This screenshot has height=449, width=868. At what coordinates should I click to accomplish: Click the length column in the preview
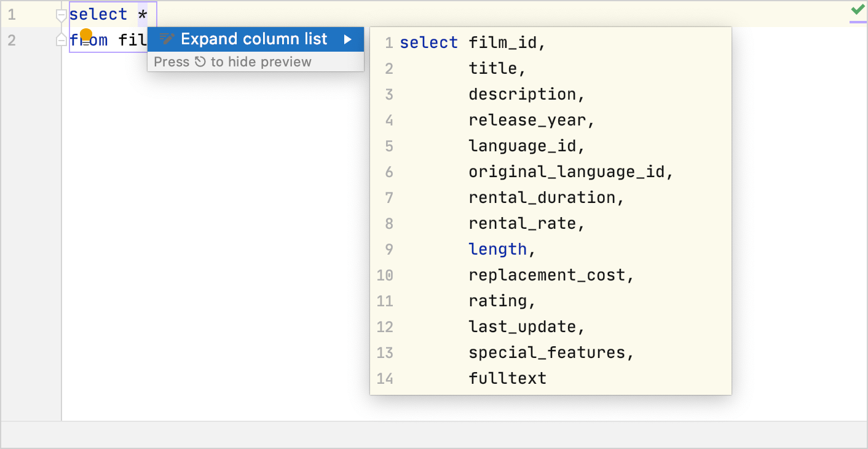(x=497, y=249)
